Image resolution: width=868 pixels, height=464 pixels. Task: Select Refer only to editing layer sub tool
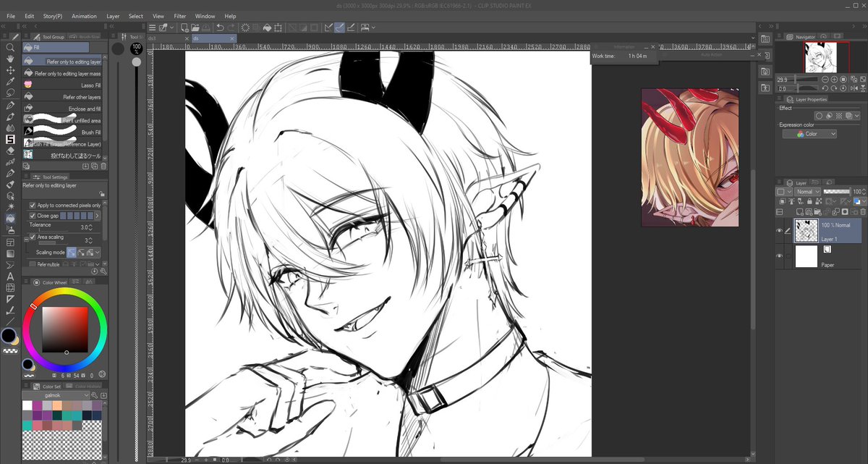(x=62, y=62)
